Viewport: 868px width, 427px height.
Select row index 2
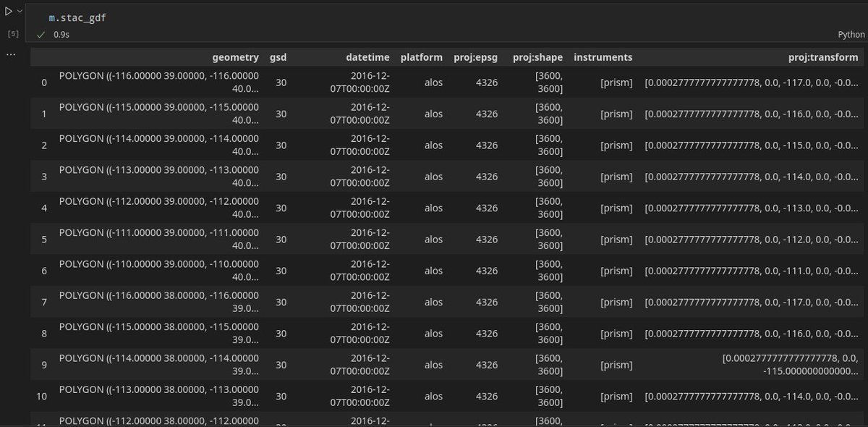pos(43,145)
